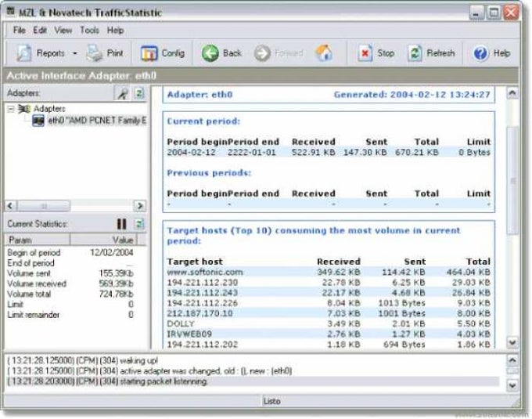
Task: Click the Adapters panel tools icon
Action: point(123,93)
